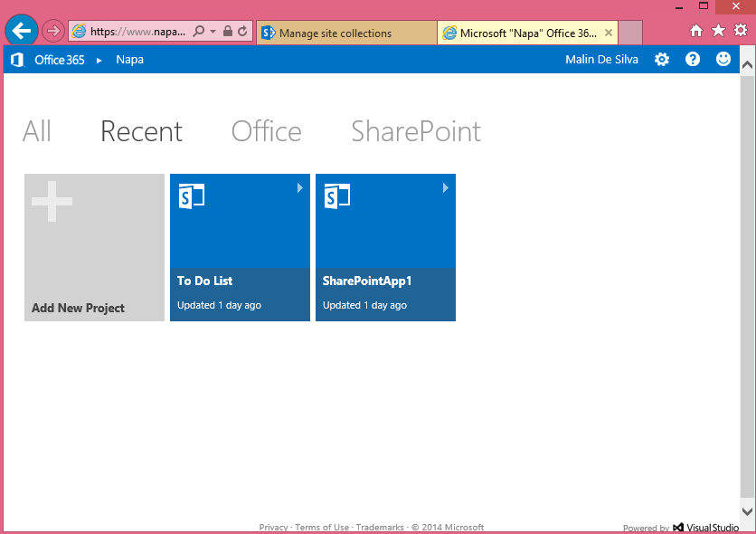Viewport: 756px width, 534px height.
Task: Expand arrow on SharePointApp1 tile
Action: pos(446,187)
